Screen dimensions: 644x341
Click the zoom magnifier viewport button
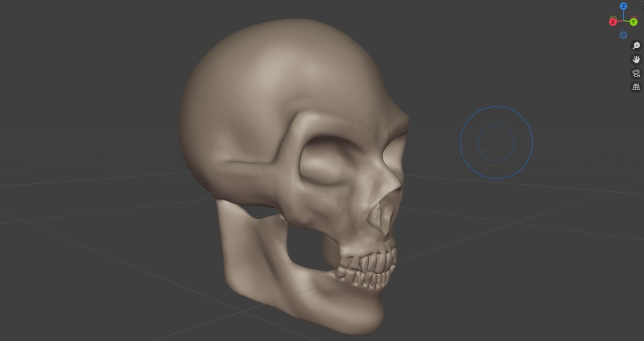click(636, 46)
